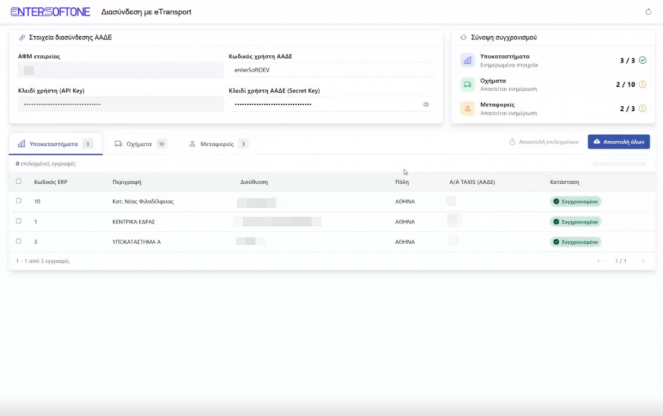Click the 1 / 1 page indicator
This screenshot has height=416, width=663.
(x=621, y=261)
